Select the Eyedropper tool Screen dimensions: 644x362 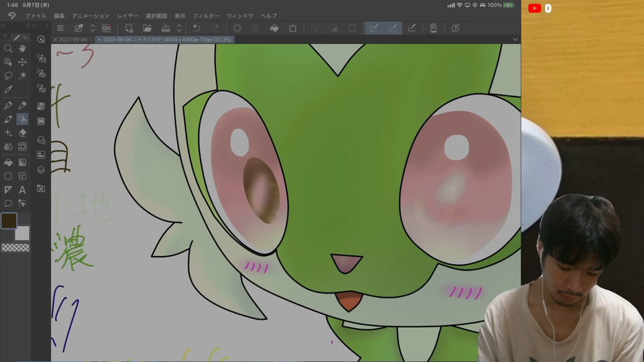click(x=8, y=89)
